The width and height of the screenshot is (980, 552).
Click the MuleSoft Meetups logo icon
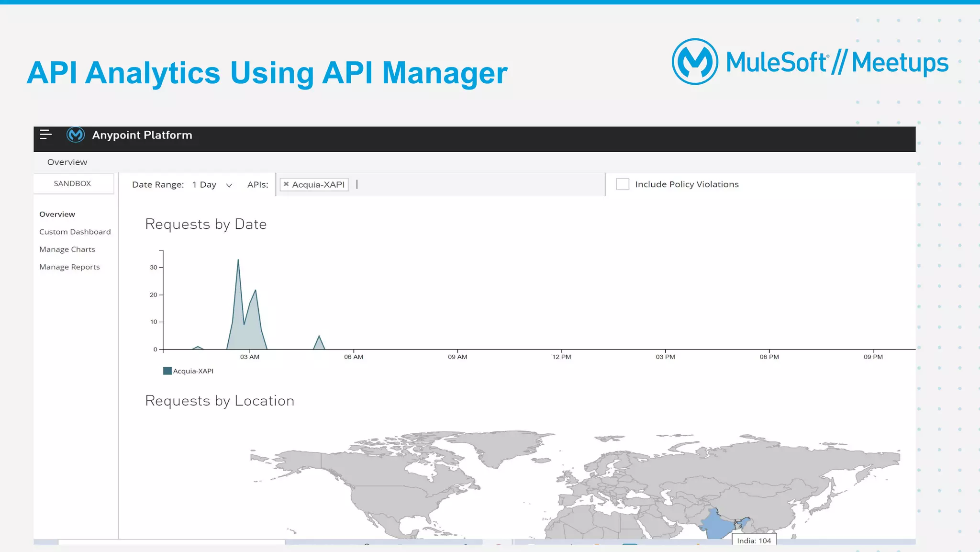(695, 62)
